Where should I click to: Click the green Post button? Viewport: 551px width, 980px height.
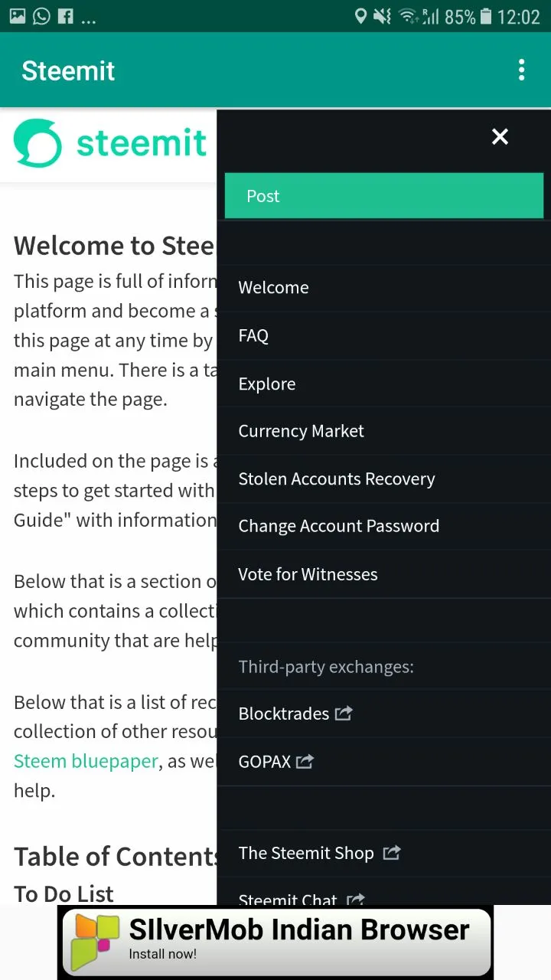click(x=384, y=196)
